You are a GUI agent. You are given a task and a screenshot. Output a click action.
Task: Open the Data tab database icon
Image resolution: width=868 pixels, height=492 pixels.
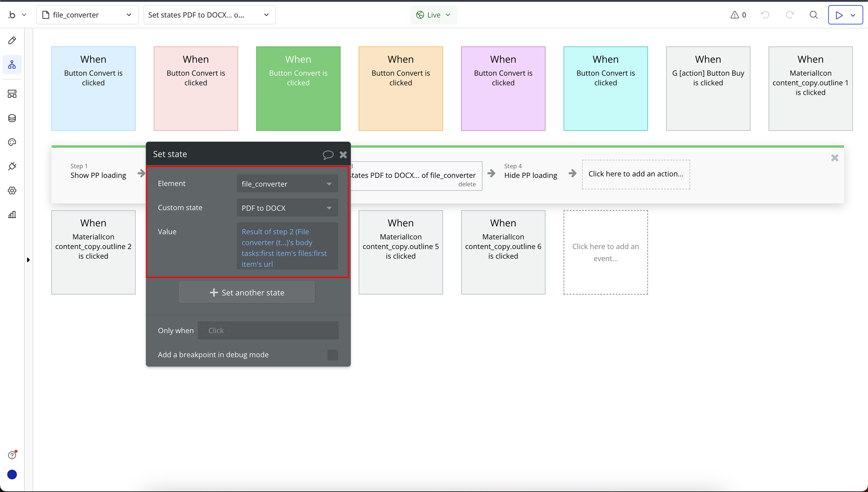tap(12, 118)
